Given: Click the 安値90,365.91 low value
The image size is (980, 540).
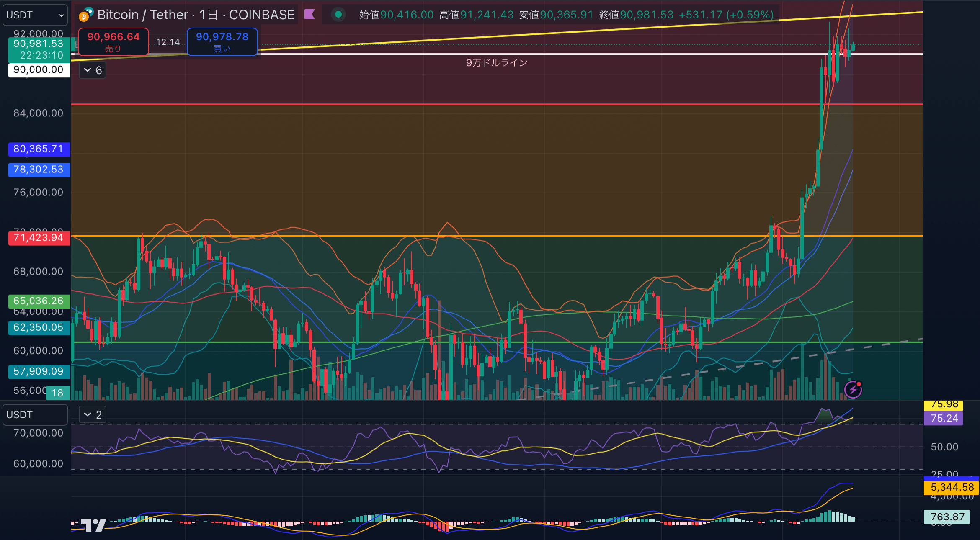Looking at the screenshot, I should click(x=556, y=15).
